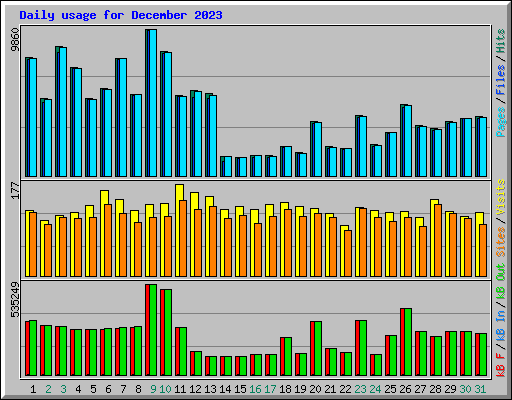Click the y-axis value 9860
512x400 pixels.
coord(15,40)
